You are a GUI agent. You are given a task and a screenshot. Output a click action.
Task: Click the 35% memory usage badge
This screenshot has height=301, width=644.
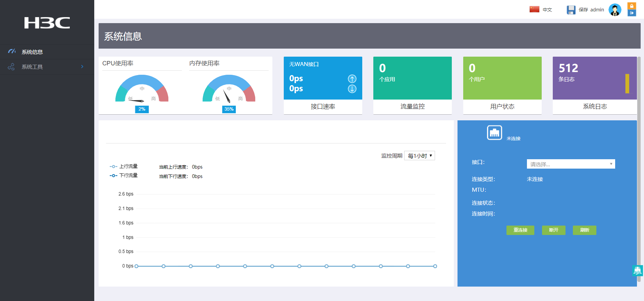[229, 109]
